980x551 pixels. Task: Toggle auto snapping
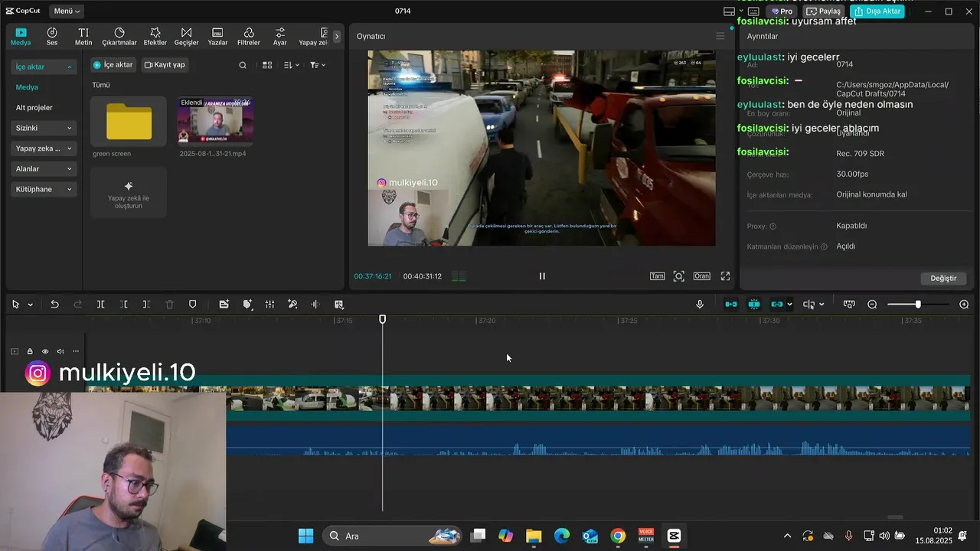(754, 305)
